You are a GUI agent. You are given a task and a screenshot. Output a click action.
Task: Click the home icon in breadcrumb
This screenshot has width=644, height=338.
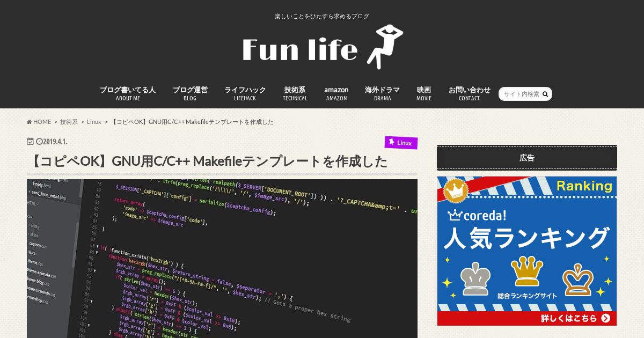[30, 122]
